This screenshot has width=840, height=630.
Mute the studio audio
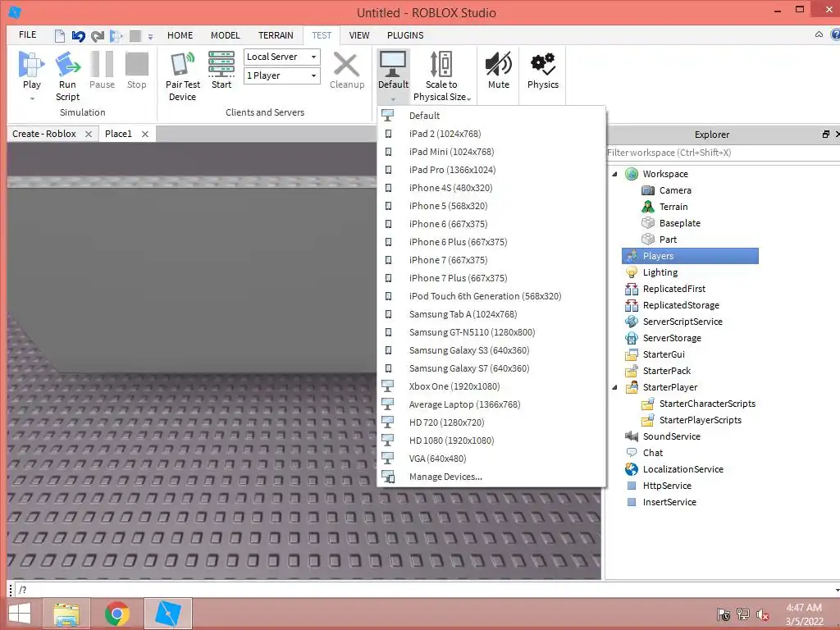point(498,71)
